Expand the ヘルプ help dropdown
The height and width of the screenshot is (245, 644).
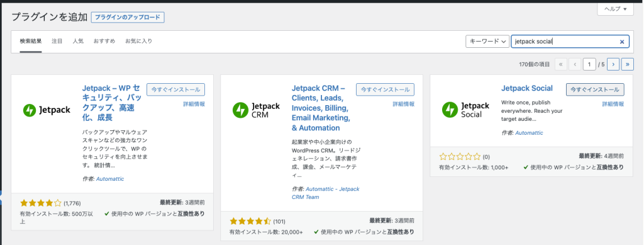tap(615, 9)
